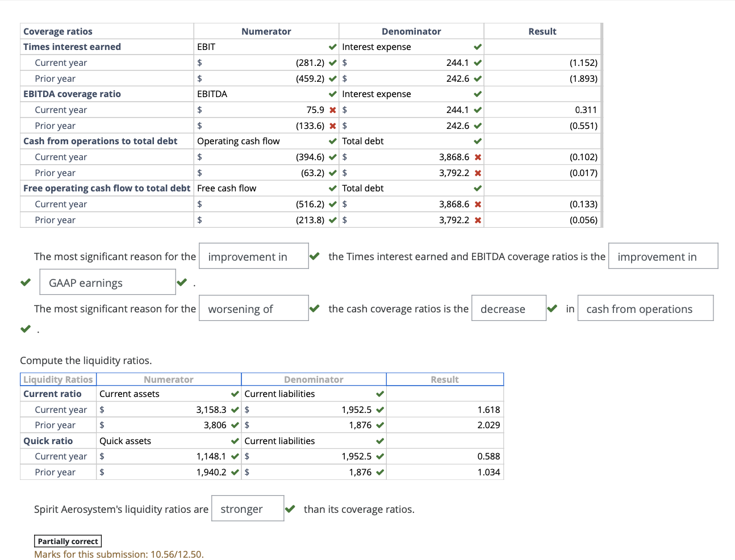Click 'Compute the liquidity ratios.' instruction text
Screen dimensions: 735x560
pos(86,361)
